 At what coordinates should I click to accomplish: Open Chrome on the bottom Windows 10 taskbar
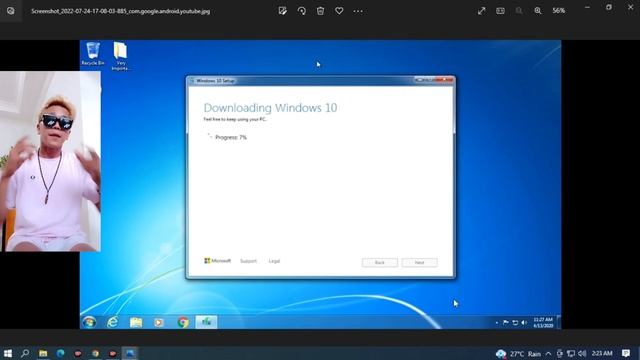pyautogui.click(x=96, y=353)
